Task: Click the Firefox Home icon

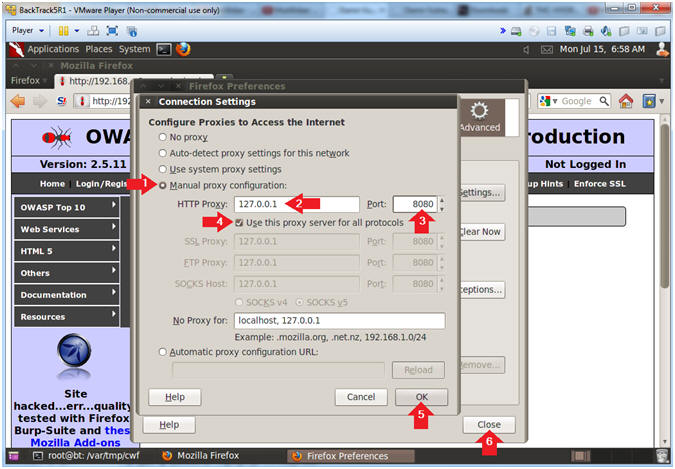Action: pyautogui.click(x=625, y=102)
